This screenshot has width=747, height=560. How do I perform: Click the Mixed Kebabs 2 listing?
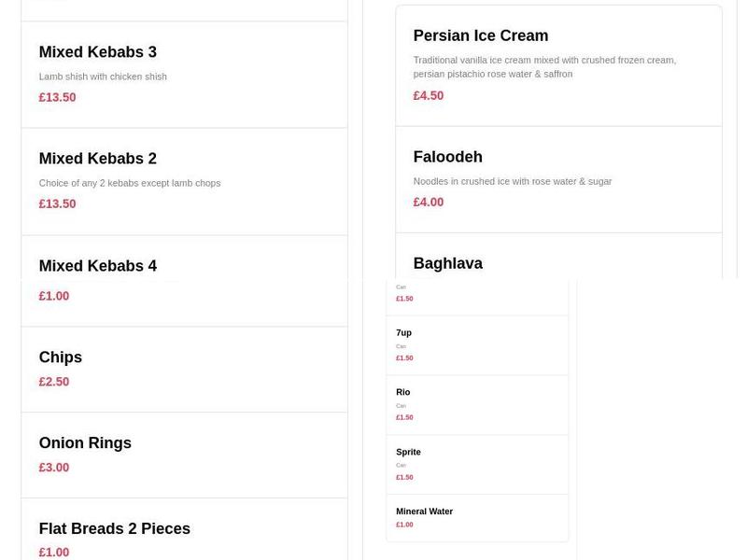pyautogui.click(x=97, y=158)
